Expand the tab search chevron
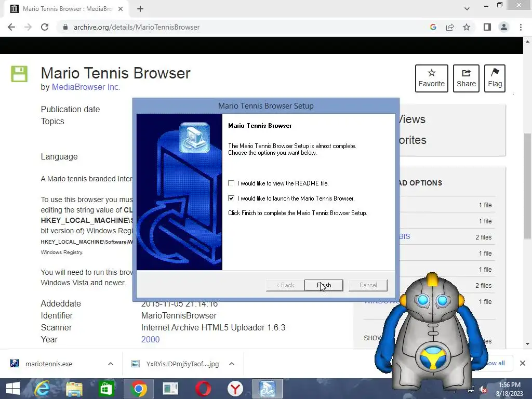532x399 pixels. click(467, 9)
